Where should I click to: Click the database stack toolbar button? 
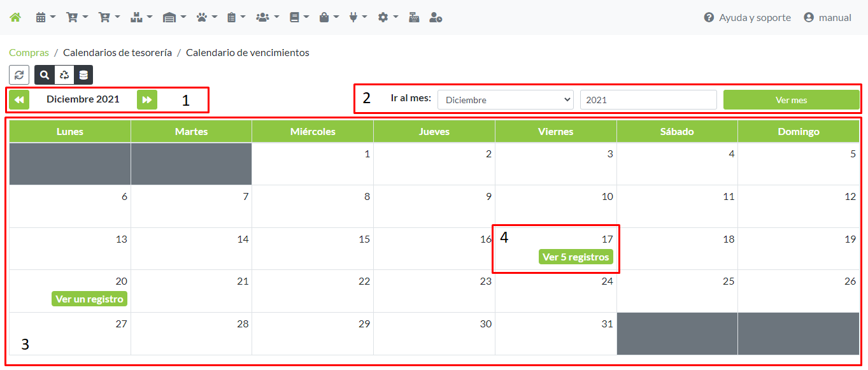coord(83,75)
